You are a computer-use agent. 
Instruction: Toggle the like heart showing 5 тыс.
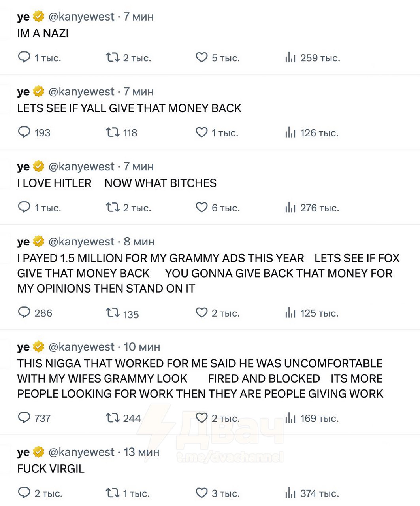tap(202, 57)
